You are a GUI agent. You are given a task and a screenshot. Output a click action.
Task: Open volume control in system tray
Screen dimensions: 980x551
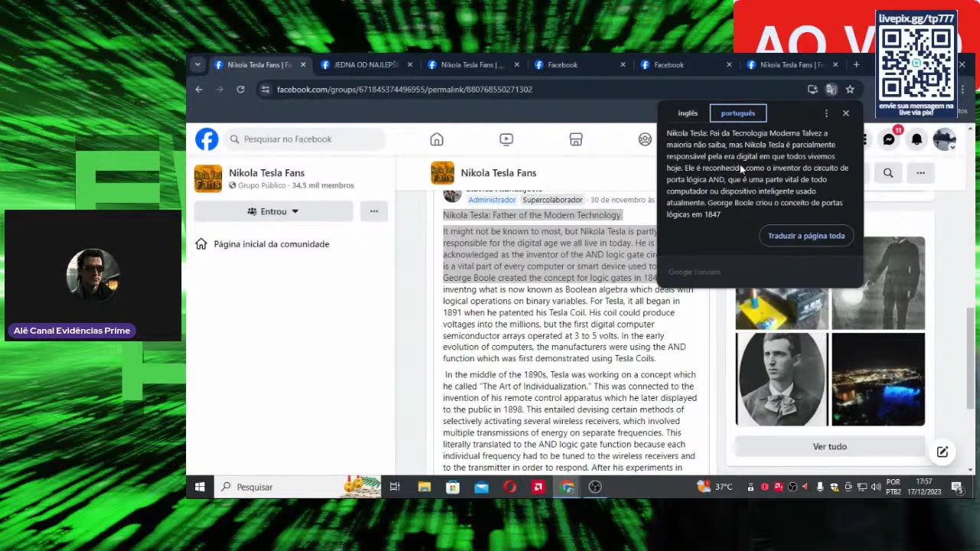(876, 487)
